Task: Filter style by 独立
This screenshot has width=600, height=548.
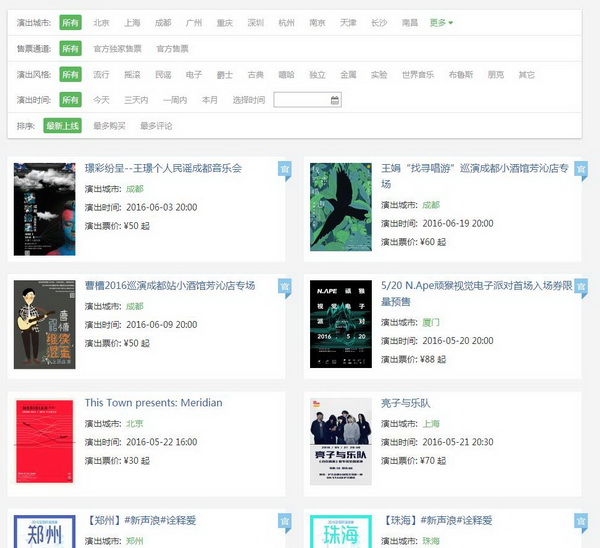Action: coord(317,74)
